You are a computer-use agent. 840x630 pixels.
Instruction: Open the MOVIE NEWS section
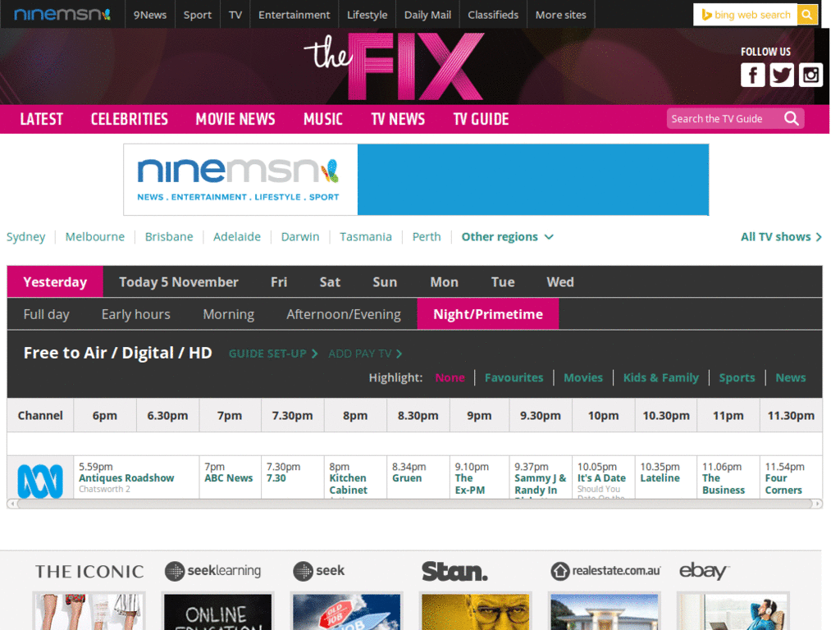pos(235,119)
